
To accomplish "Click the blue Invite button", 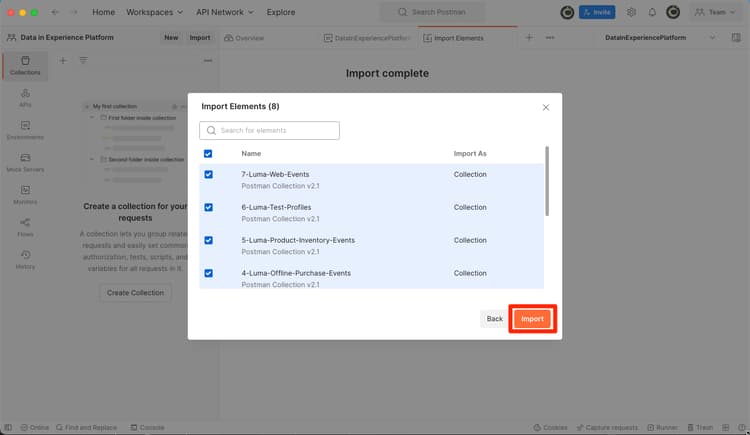I will (x=597, y=12).
